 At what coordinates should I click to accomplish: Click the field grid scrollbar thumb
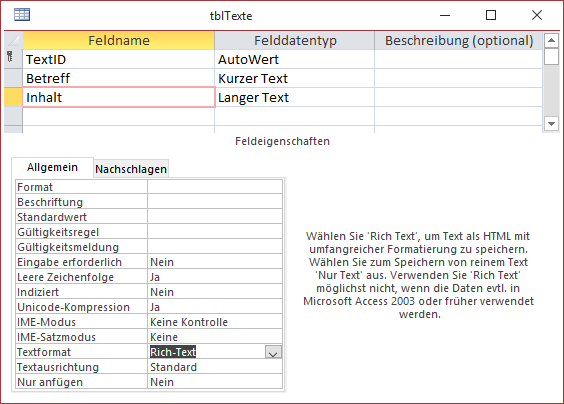point(551,57)
